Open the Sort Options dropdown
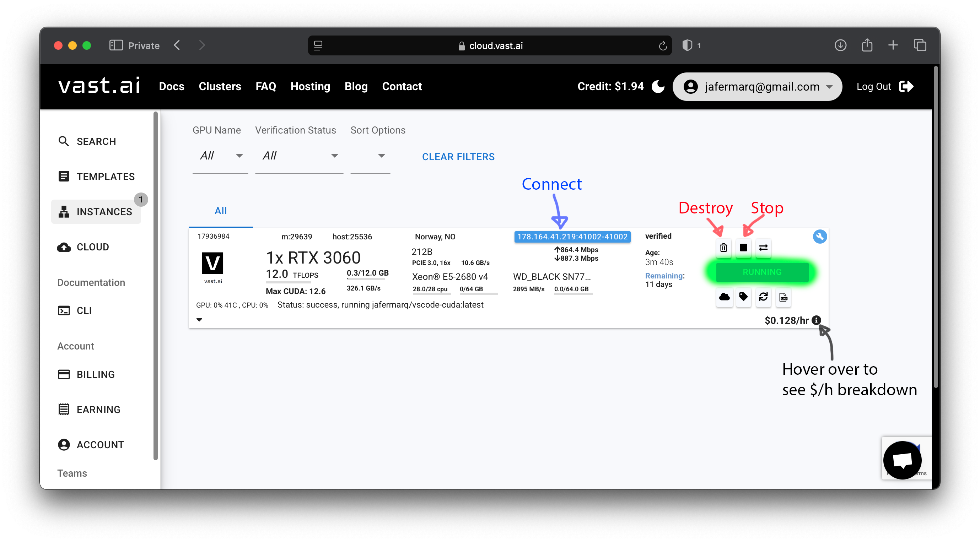 click(370, 156)
